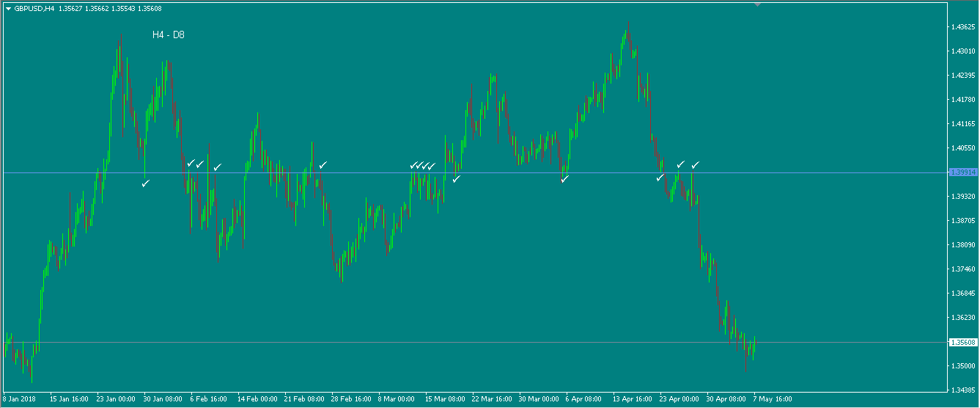Select the 'H4 - D8' text label

[x=168, y=34]
